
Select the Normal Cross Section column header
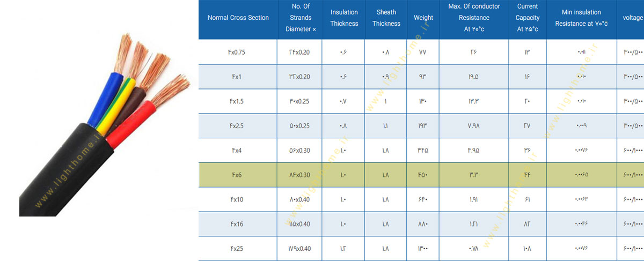(238, 18)
